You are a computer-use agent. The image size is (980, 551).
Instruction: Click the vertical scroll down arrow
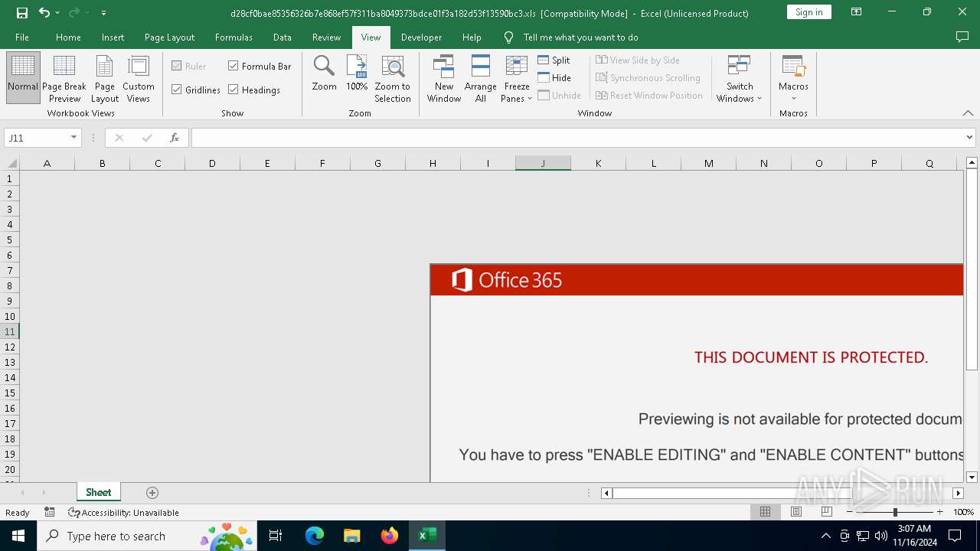coord(972,477)
